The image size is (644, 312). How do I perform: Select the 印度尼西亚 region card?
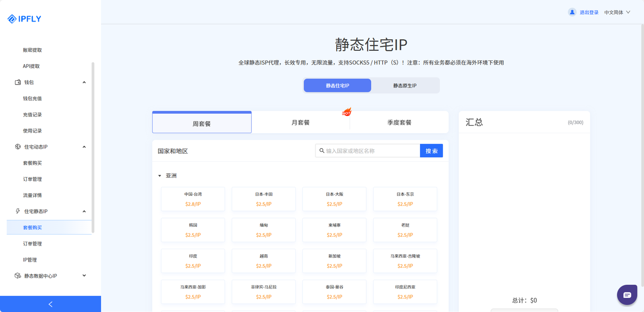tap(405, 292)
